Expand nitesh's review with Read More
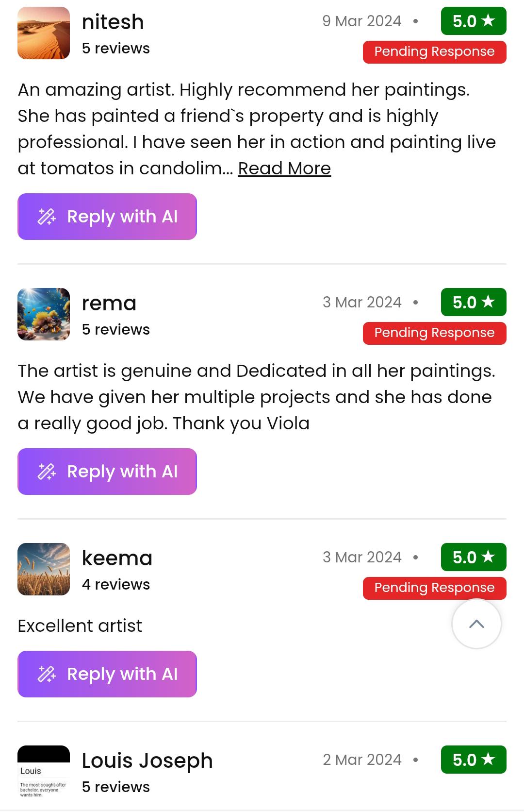This screenshot has height=812, width=524. point(284,169)
